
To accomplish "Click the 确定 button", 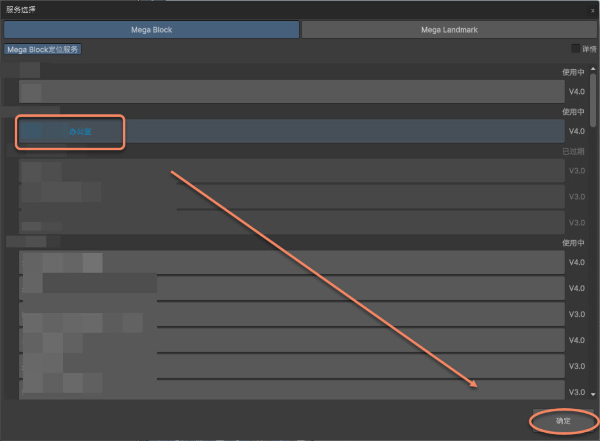I will tap(563, 421).
